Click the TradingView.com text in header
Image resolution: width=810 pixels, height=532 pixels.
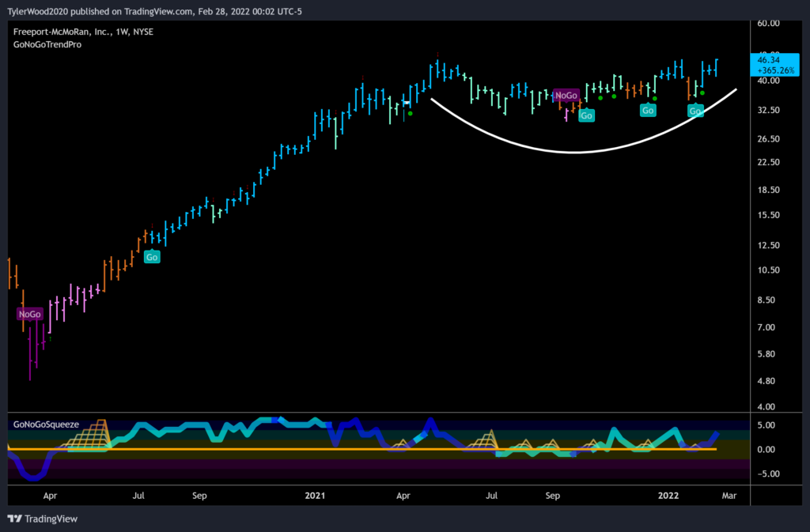157,11
